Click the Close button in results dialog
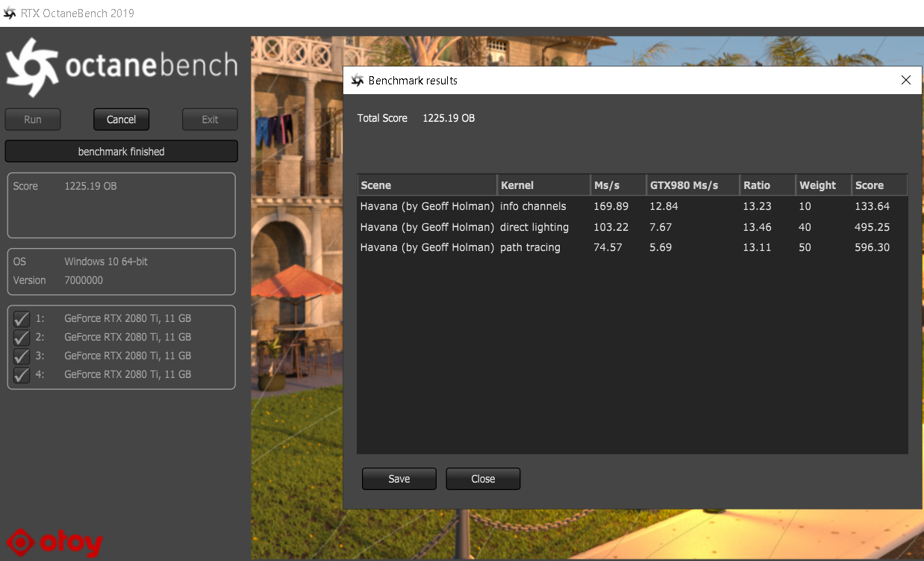 [x=483, y=479]
